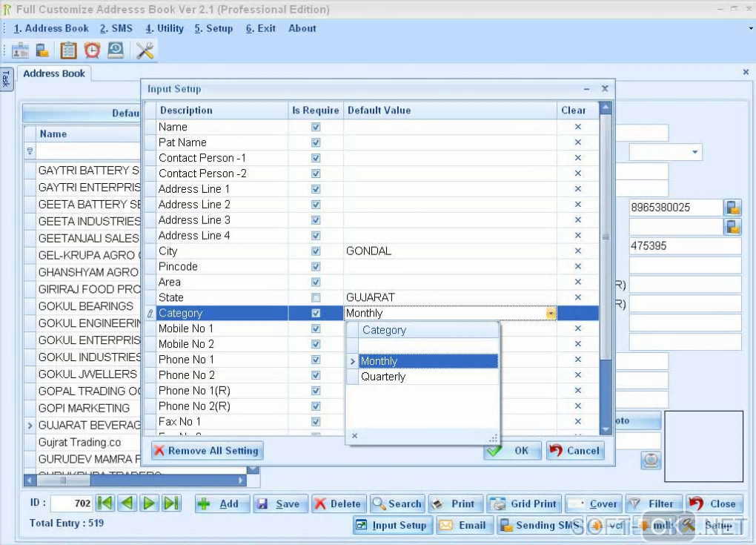
Task: Click the ID number field
Action: (x=72, y=503)
